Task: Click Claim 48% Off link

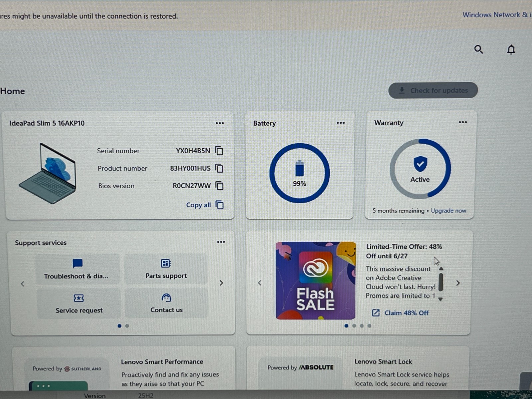Action: (400, 313)
